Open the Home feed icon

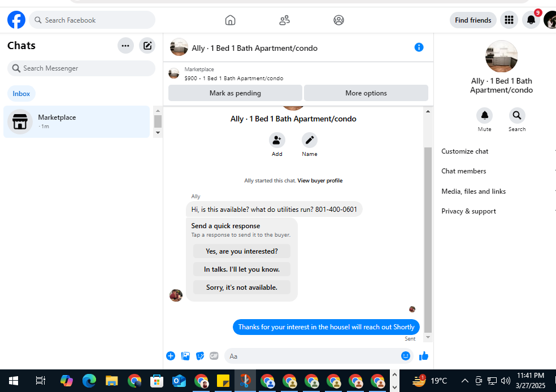pos(230,20)
